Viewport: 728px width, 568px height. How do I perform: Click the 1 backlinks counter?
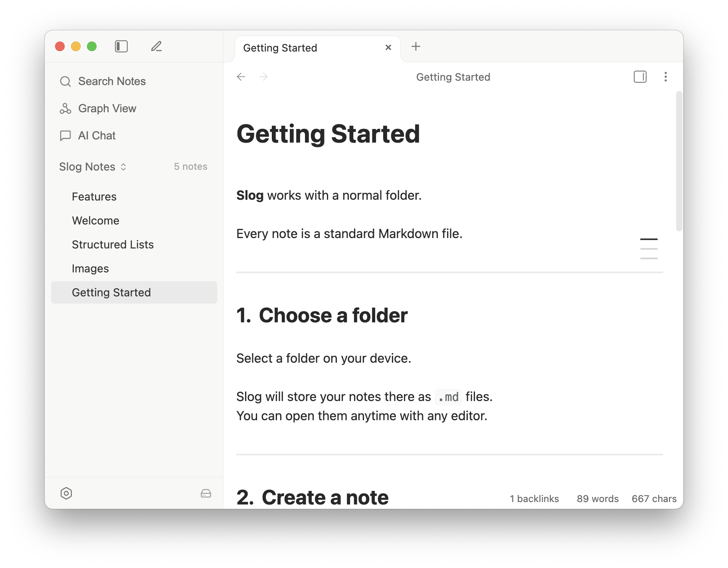pyautogui.click(x=534, y=498)
